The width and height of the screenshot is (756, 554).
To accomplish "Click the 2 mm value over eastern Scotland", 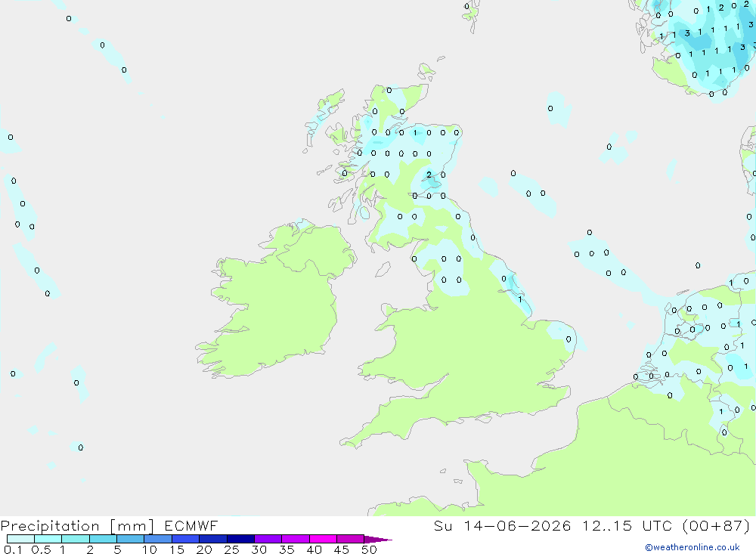I will [429, 175].
